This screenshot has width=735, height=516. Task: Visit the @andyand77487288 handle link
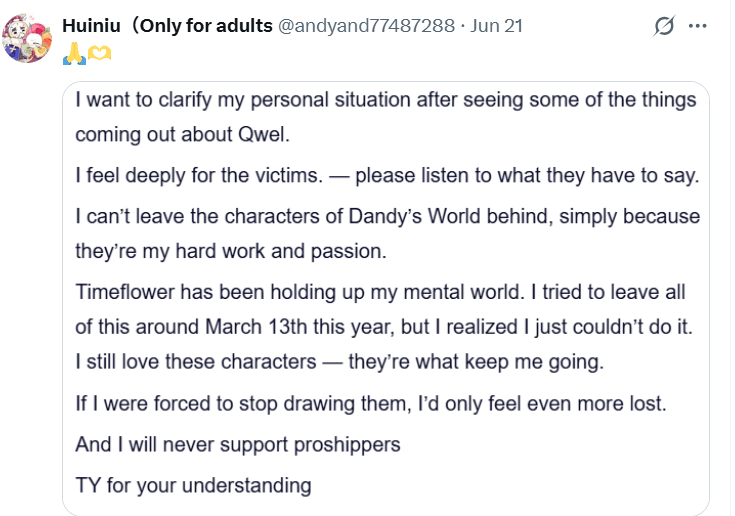click(366, 26)
